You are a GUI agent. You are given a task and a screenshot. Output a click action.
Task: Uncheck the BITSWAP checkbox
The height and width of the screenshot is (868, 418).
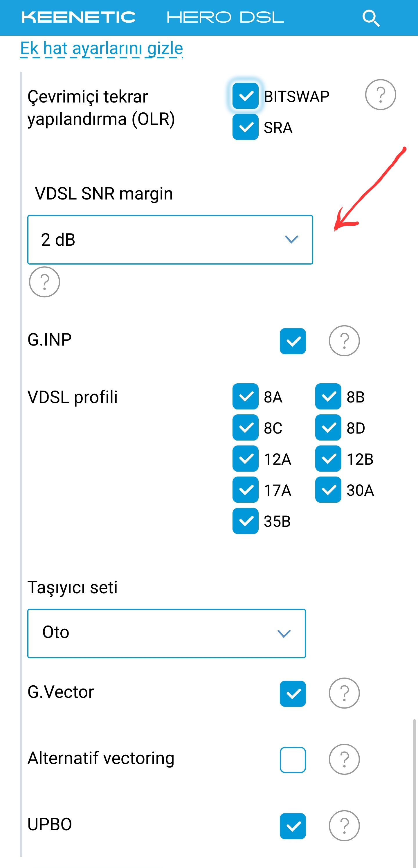click(x=245, y=96)
